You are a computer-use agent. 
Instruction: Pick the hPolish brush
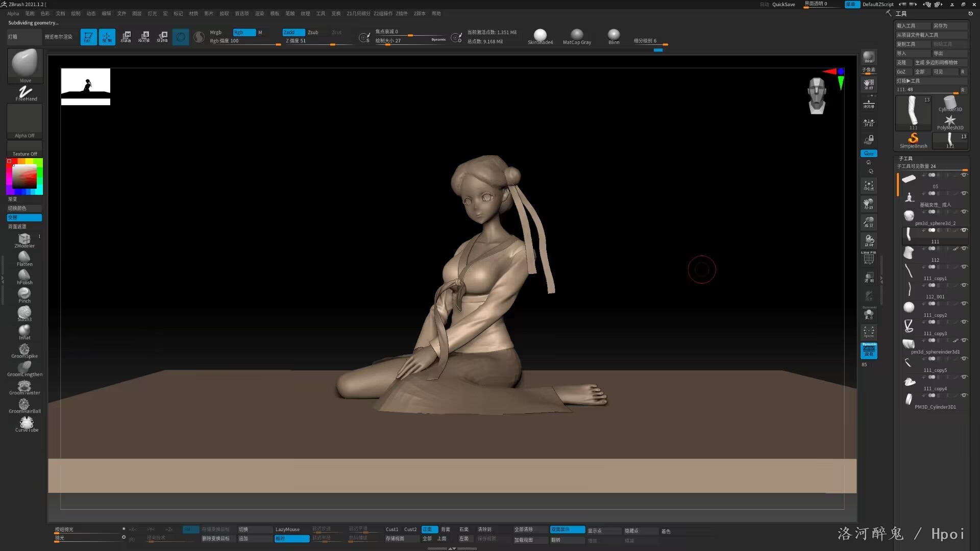pos(24,277)
